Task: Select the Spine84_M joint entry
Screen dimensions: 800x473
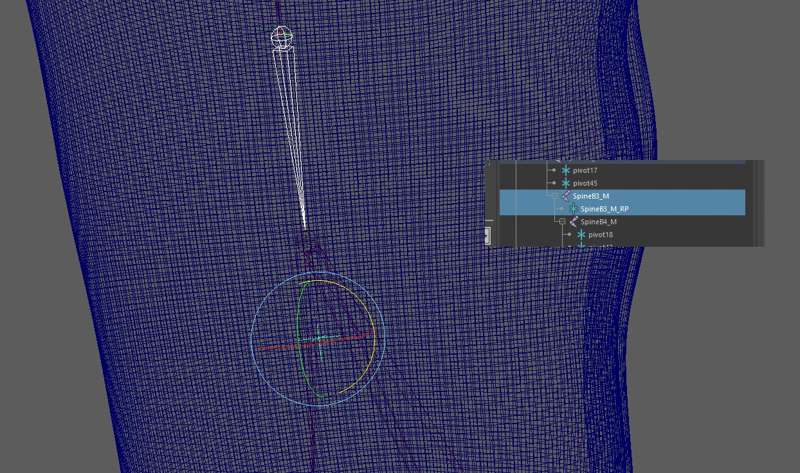Action: tap(598, 222)
